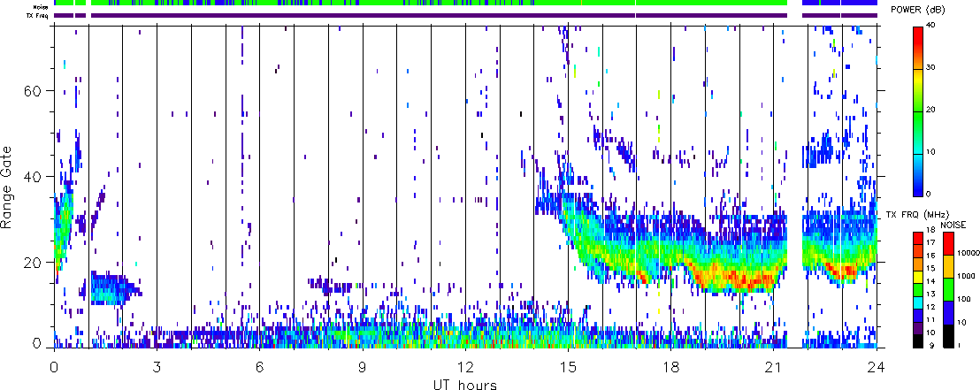Click the "1000" label on the NOISE scale
Screen dimensions: 980x390
pos(964,274)
